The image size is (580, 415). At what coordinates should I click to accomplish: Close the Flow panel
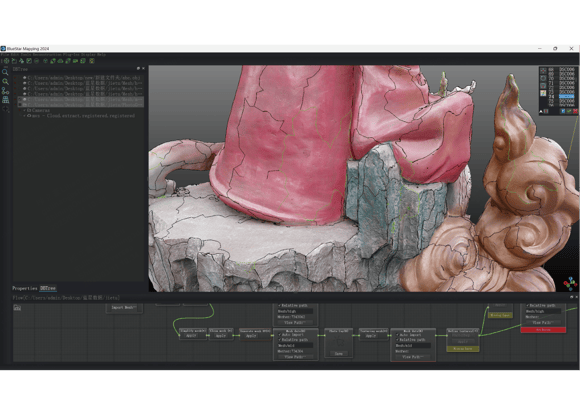(576, 297)
